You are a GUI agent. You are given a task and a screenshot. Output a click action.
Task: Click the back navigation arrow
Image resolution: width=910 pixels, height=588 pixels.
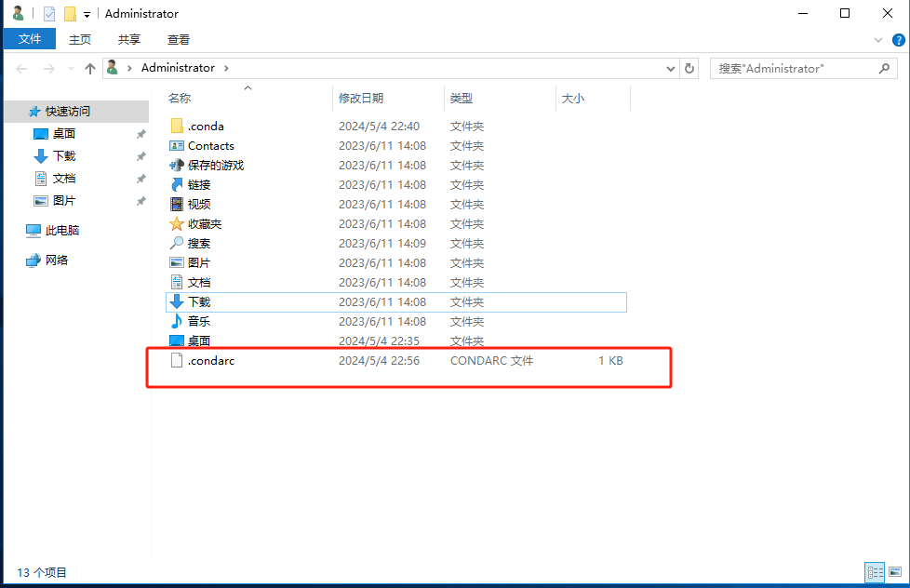coord(22,69)
